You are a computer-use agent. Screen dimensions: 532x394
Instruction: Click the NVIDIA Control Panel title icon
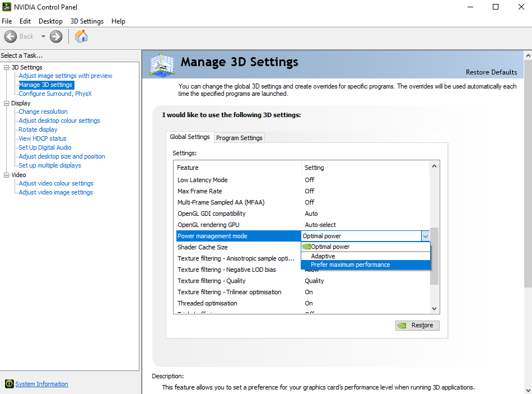[6, 7]
